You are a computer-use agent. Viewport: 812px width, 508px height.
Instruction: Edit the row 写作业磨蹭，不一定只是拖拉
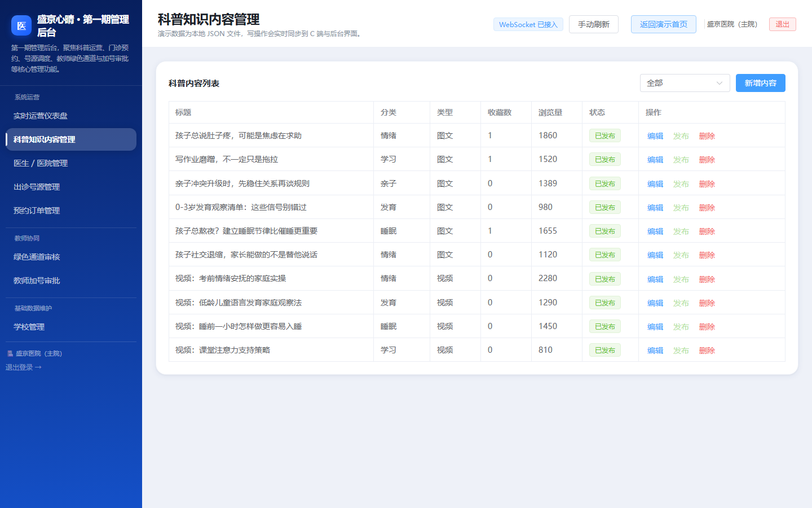[655, 160]
